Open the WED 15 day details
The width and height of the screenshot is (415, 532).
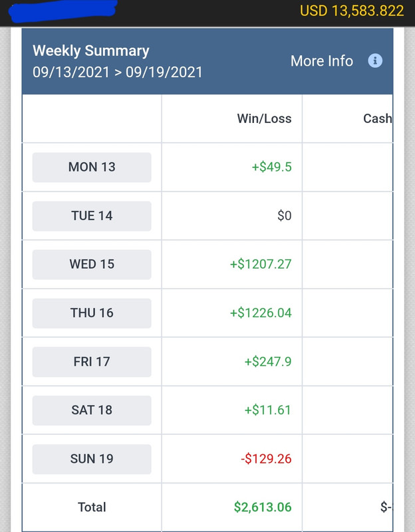[x=92, y=264]
